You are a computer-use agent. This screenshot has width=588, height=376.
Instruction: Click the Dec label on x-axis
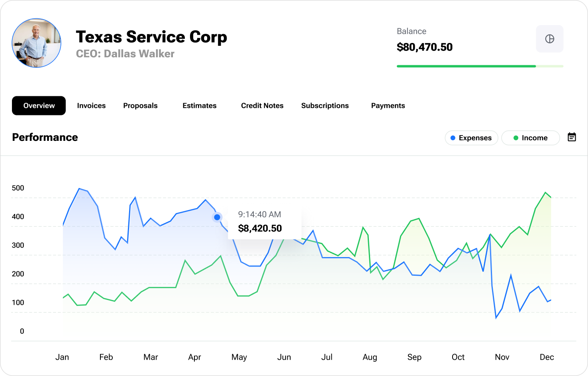pyautogui.click(x=547, y=357)
